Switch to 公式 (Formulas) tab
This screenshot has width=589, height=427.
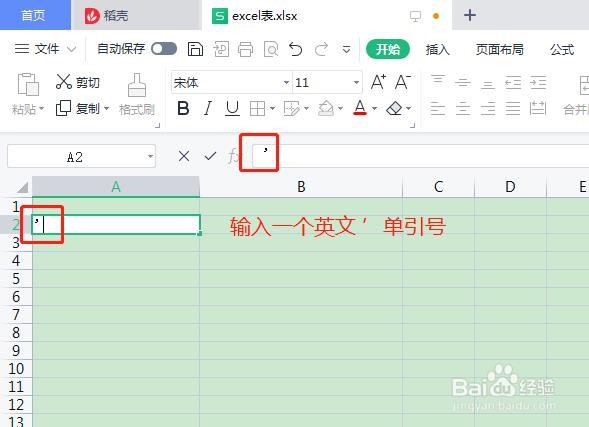[562, 49]
